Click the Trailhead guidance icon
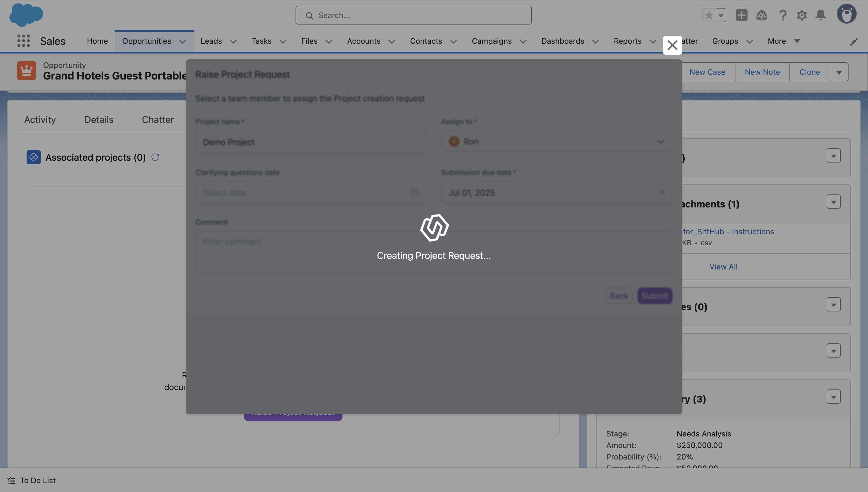 (761, 15)
